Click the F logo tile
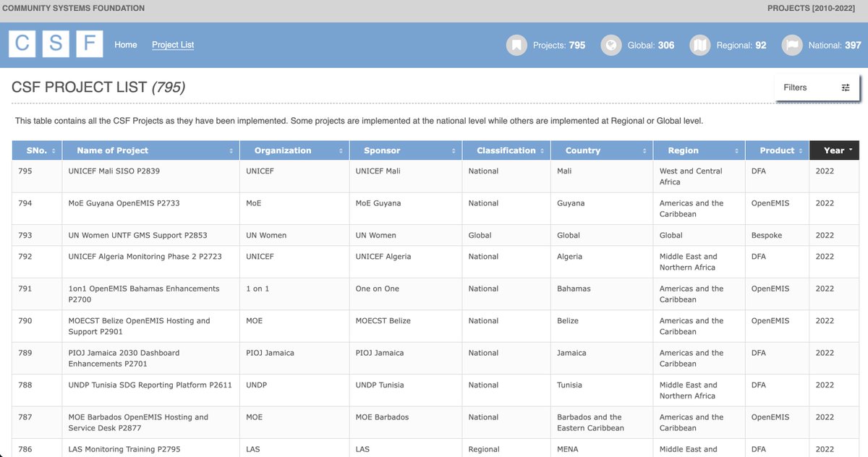Viewport: 868px width, 457px height. click(x=89, y=44)
